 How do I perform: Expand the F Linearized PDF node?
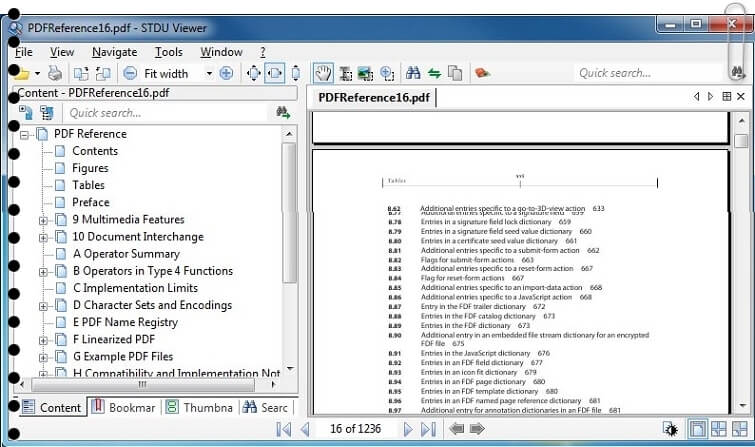[x=43, y=340]
